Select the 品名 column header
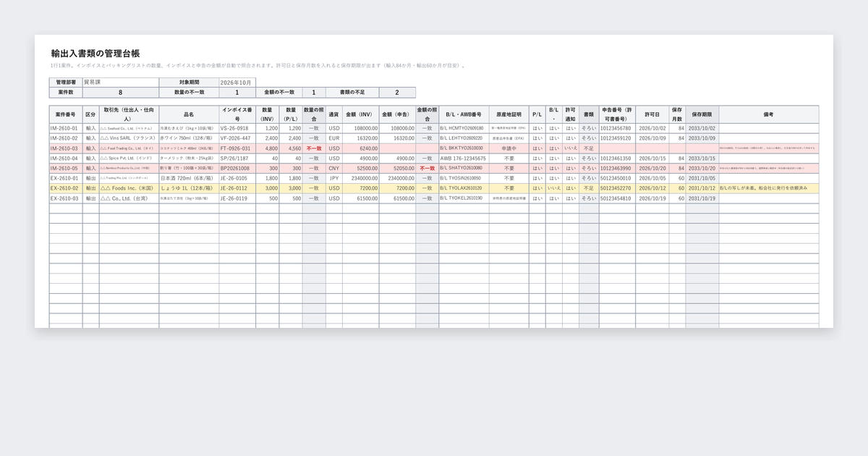This screenshot has height=456, width=868. pyautogui.click(x=189, y=114)
